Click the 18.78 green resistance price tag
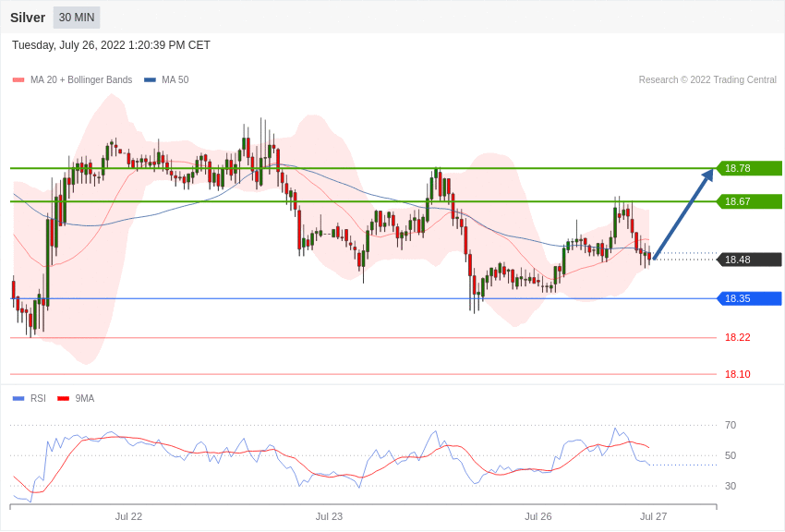Image resolution: width=785 pixels, height=532 pixels. 750,168
